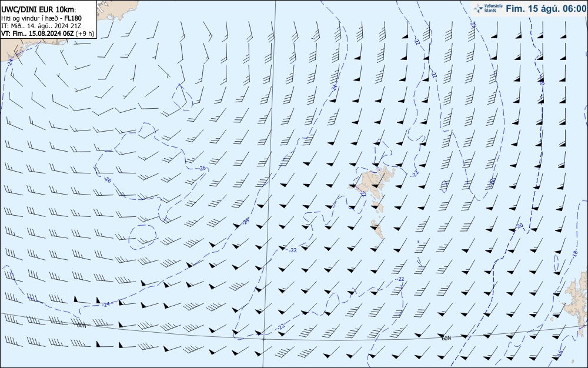Click the "VT: Fim.. 15.08.2024 06Z (+9 h)" line
The image size is (588, 368).
[48, 34]
